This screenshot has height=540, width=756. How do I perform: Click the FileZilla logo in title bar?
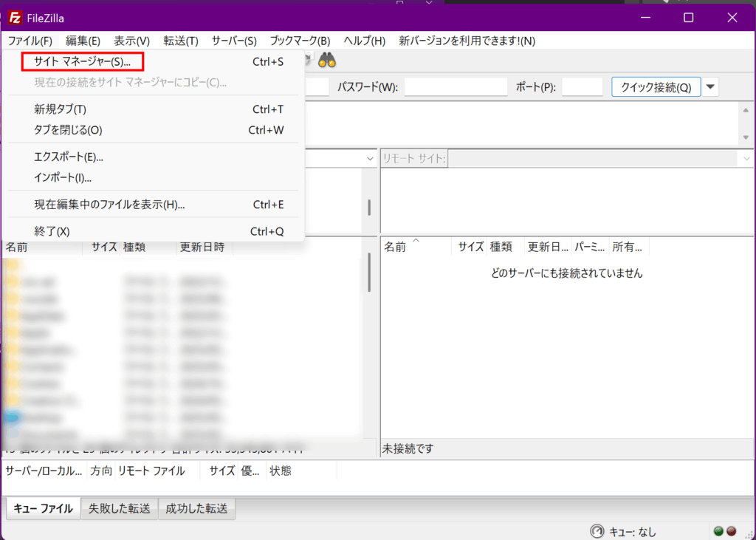[x=15, y=18]
